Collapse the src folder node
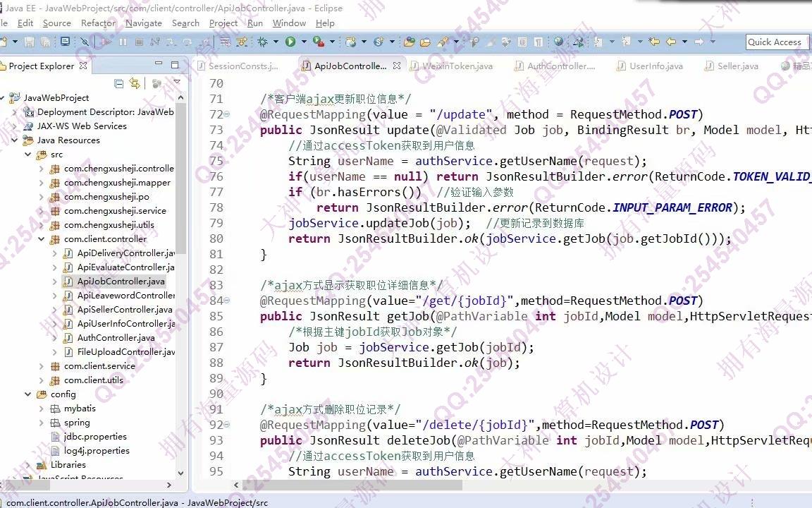 click(x=28, y=154)
